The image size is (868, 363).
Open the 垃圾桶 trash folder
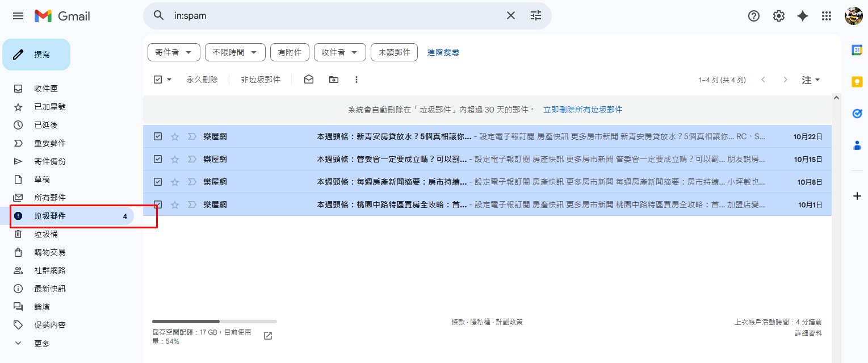tap(46, 234)
